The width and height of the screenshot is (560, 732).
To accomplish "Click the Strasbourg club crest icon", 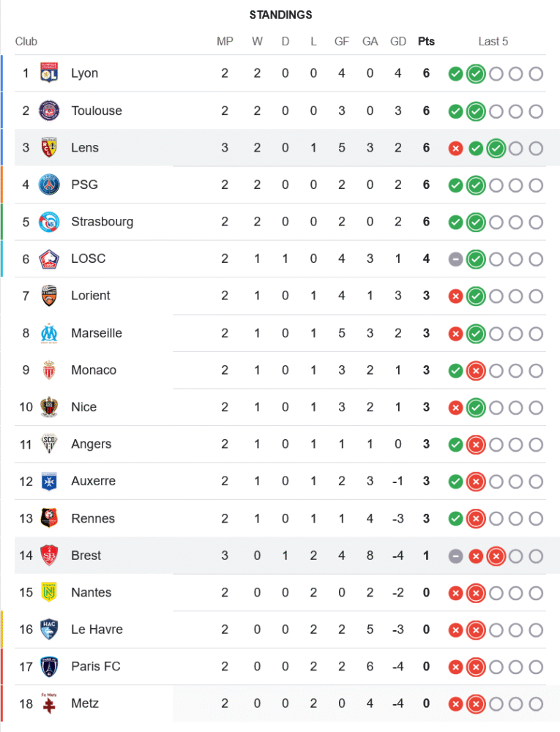I will point(49,222).
